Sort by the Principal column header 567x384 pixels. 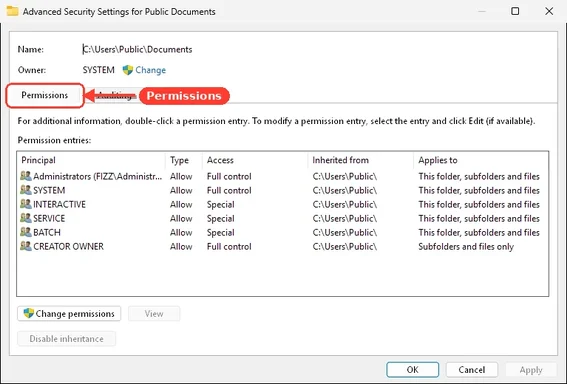point(91,160)
